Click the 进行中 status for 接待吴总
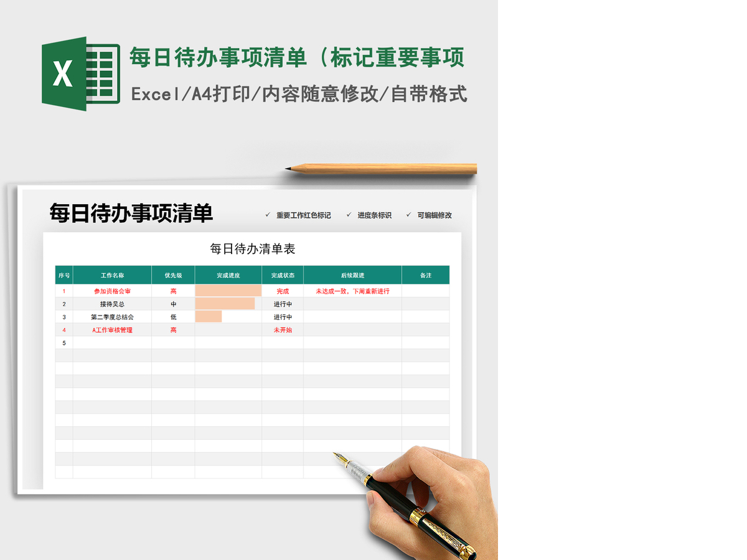 pos(283,304)
